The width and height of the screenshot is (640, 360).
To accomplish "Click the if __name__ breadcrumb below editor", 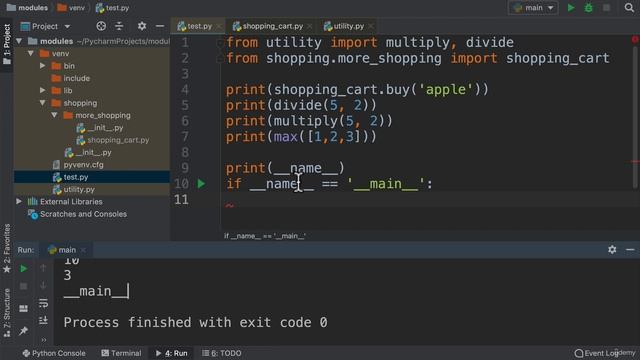I will click(265, 236).
